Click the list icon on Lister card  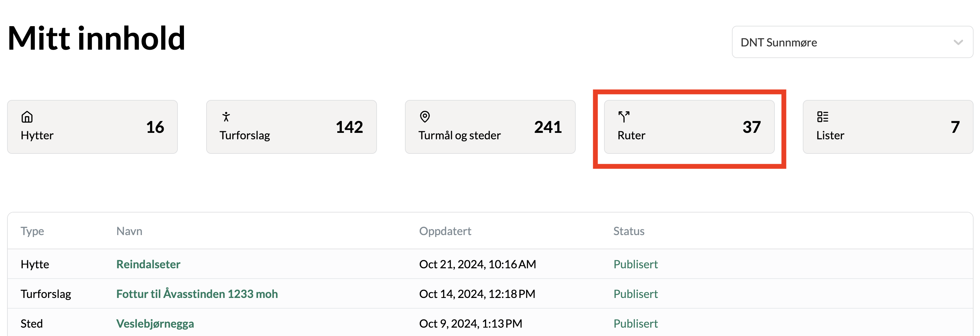pyautogui.click(x=822, y=117)
